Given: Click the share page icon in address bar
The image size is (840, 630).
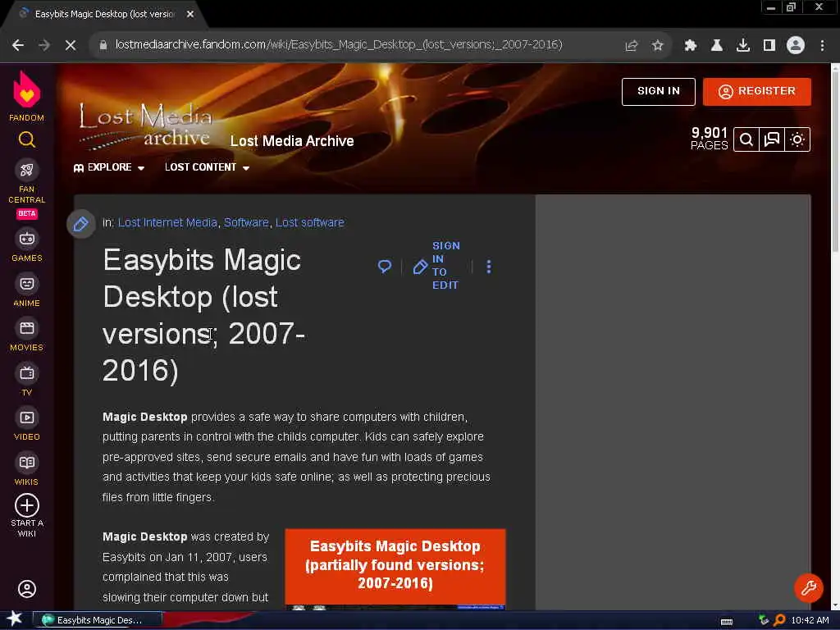Looking at the screenshot, I should tap(632, 46).
